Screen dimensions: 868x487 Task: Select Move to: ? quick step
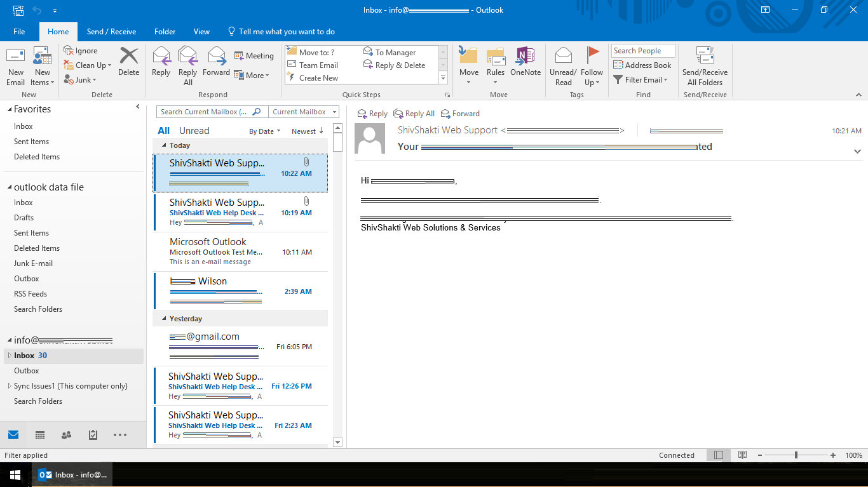coord(311,52)
